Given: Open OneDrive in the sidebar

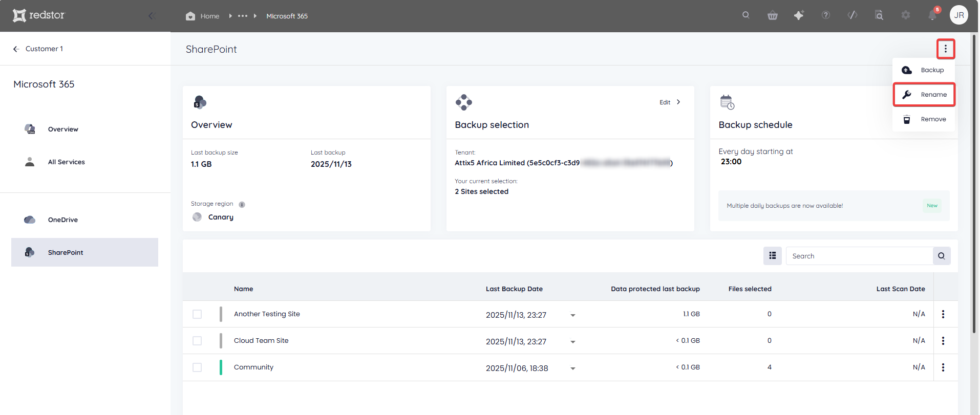Looking at the screenshot, I should click(x=84, y=220).
